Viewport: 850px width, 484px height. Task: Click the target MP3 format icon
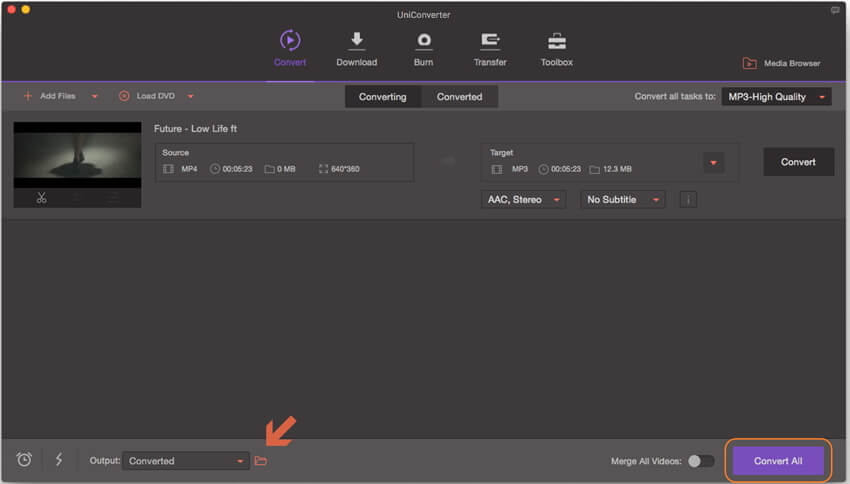pyautogui.click(x=497, y=169)
